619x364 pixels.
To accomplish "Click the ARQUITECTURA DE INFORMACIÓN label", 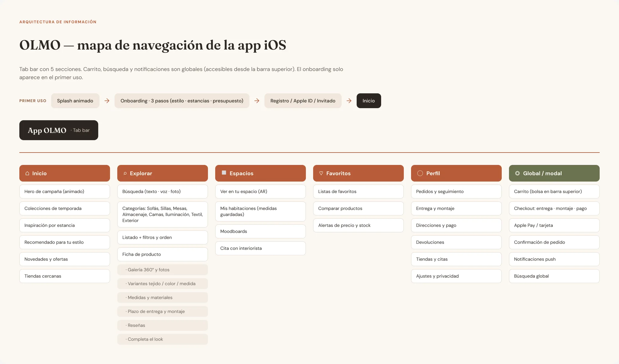I will (58, 22).
